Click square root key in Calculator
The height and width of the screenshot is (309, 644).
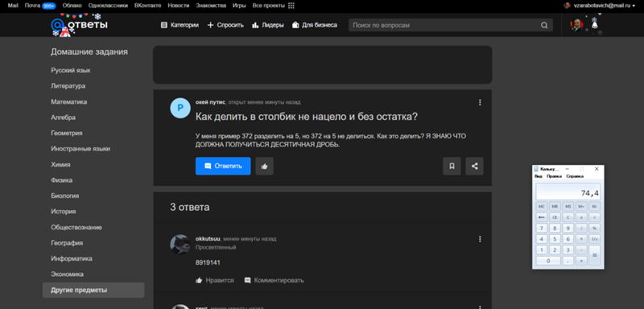[x=594, y=217]
